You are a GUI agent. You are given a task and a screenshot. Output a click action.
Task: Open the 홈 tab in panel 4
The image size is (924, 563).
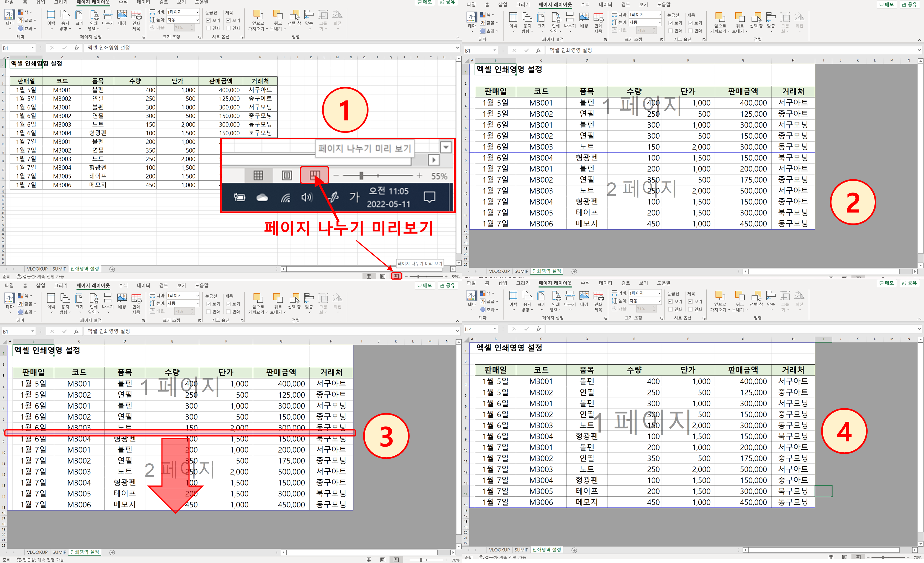[487, 283]
